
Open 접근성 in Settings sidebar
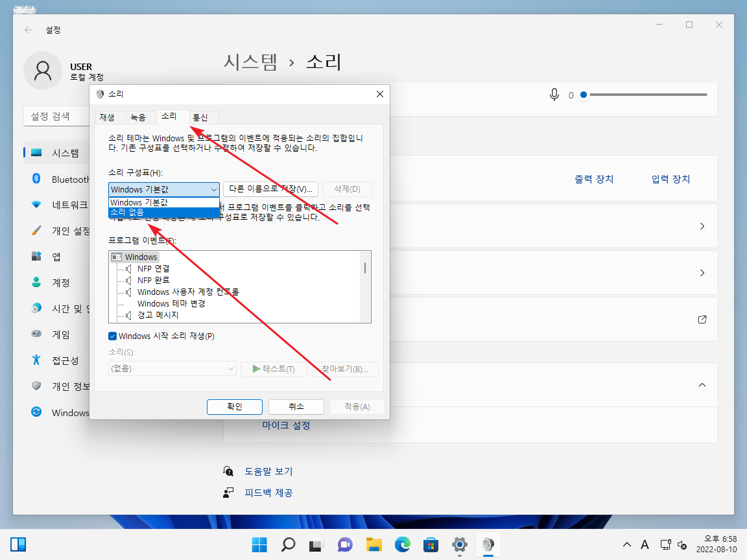pyautogui.click(x=57, y=360)
